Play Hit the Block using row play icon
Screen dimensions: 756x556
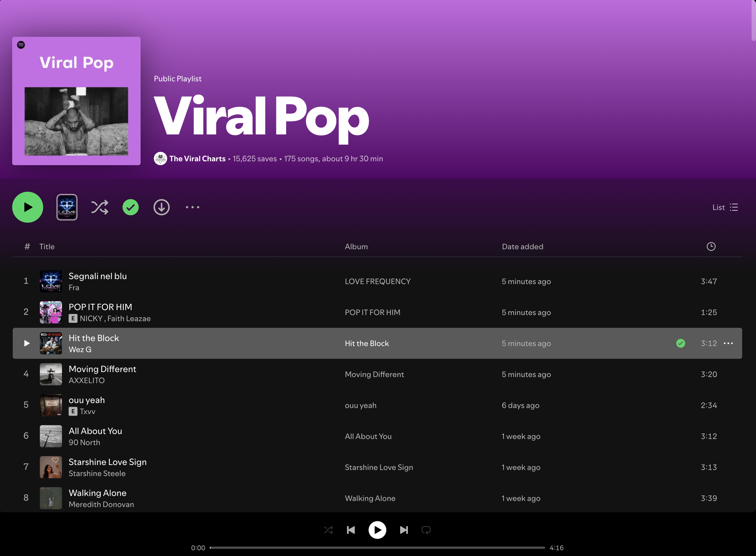coord(27,343)
